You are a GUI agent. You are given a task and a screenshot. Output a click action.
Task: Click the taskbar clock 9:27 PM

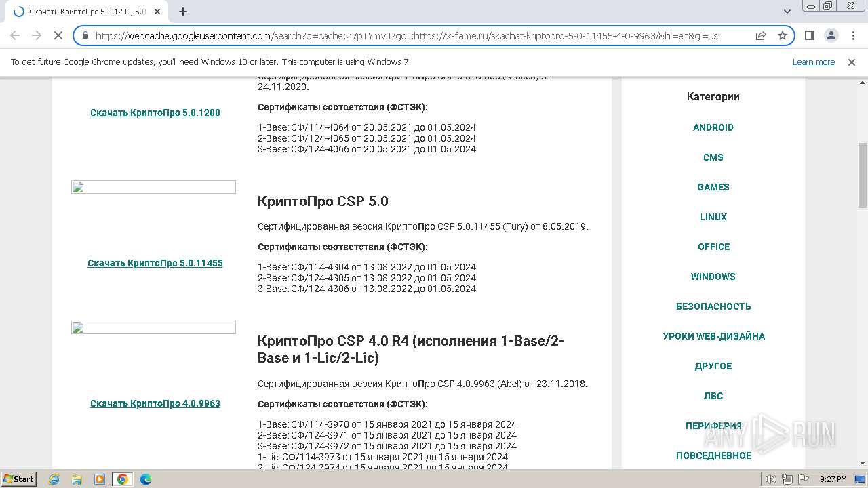pos(833,479)
